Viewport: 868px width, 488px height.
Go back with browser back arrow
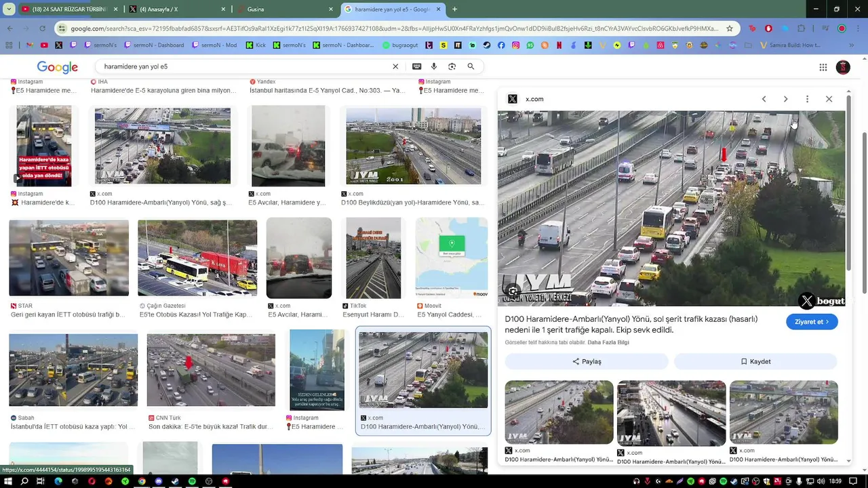(x=9, y=28)
